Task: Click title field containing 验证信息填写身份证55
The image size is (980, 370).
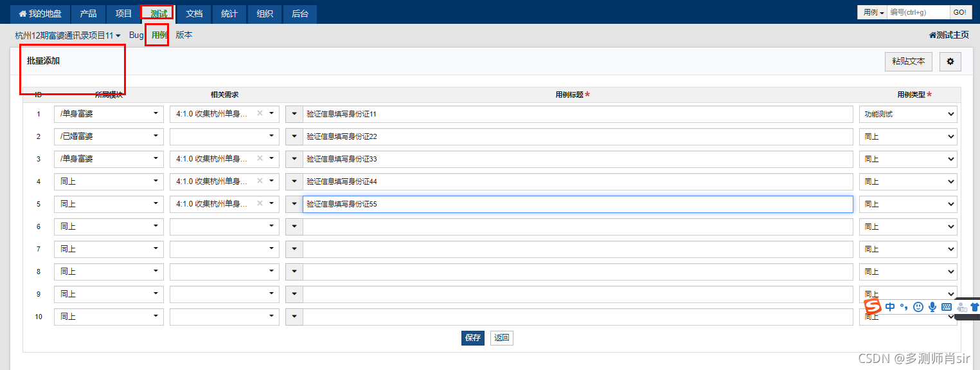Action: click(x=578, y=204)
